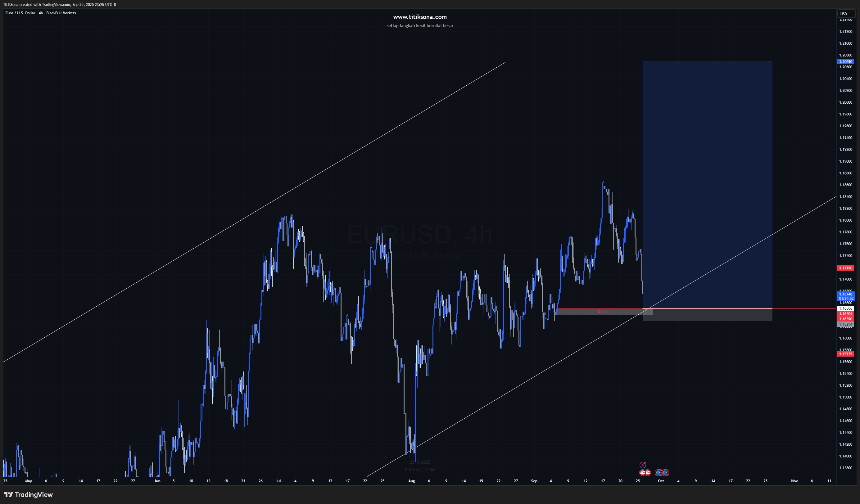Click the red 1.16390 price label
The width and height of the screenshot is (860, 504).
click(x=845, y=319)
